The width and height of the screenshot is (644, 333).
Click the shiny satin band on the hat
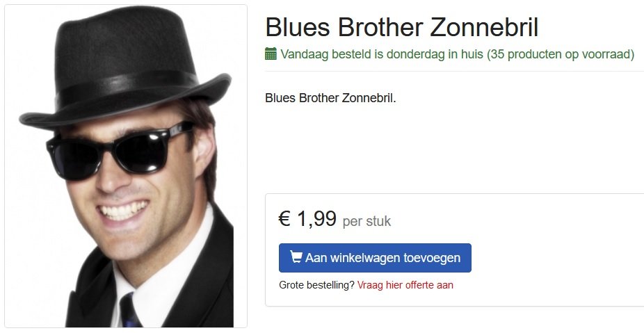(126, 88)
